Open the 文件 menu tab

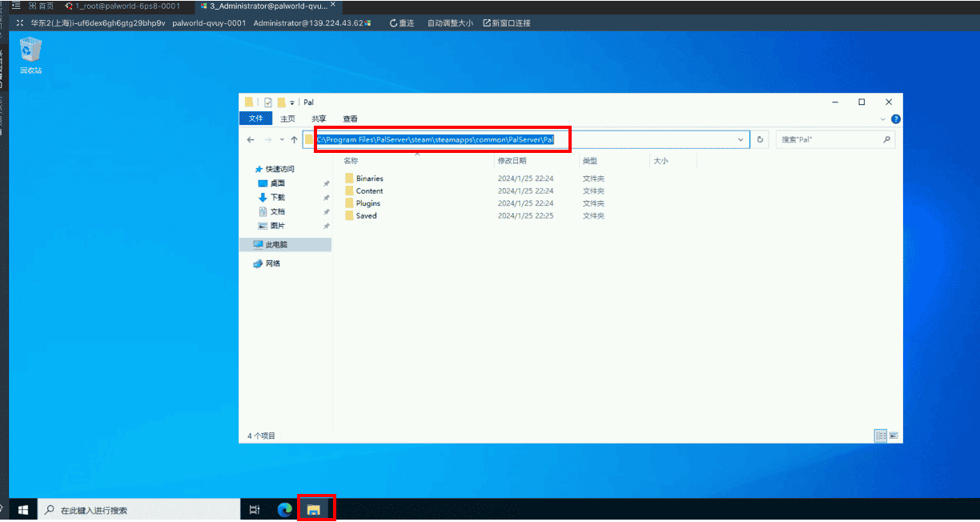(x=255, y=118)
